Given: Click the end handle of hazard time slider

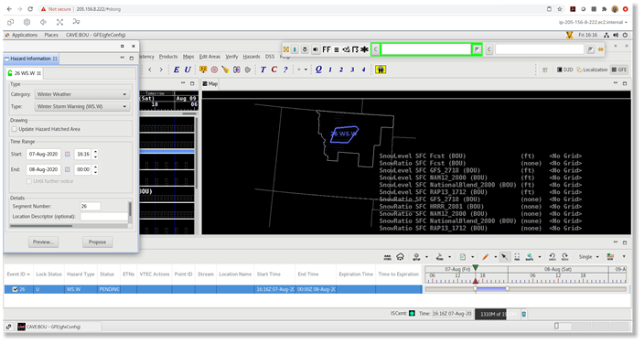Looking at the screenshot, I should click(507, 289).
